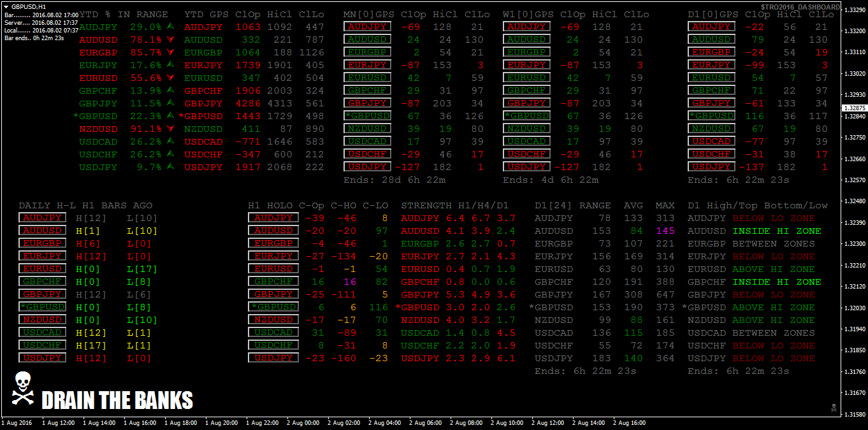This screenshot has height=430, width=868.
Task: Click the 'Bar ends.. 0h 22m 23s' info line
Action: point(34,38)
